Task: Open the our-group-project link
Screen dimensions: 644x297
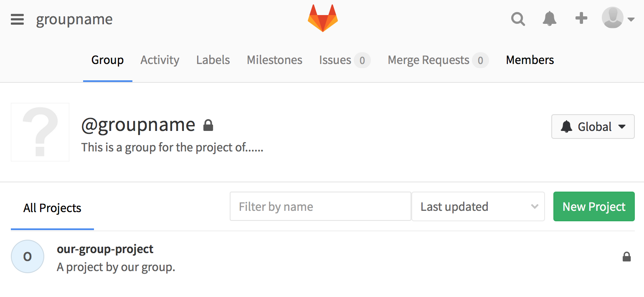Action: point(105,249)
